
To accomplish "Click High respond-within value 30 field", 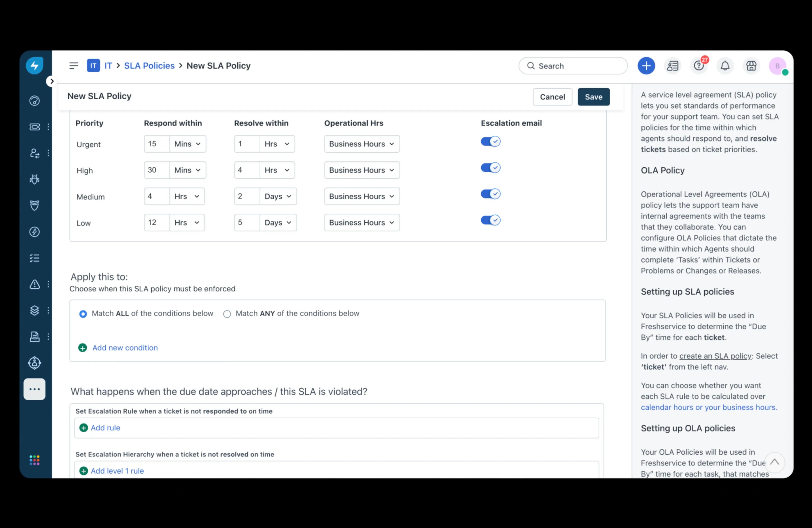I will tap(157, 170).
